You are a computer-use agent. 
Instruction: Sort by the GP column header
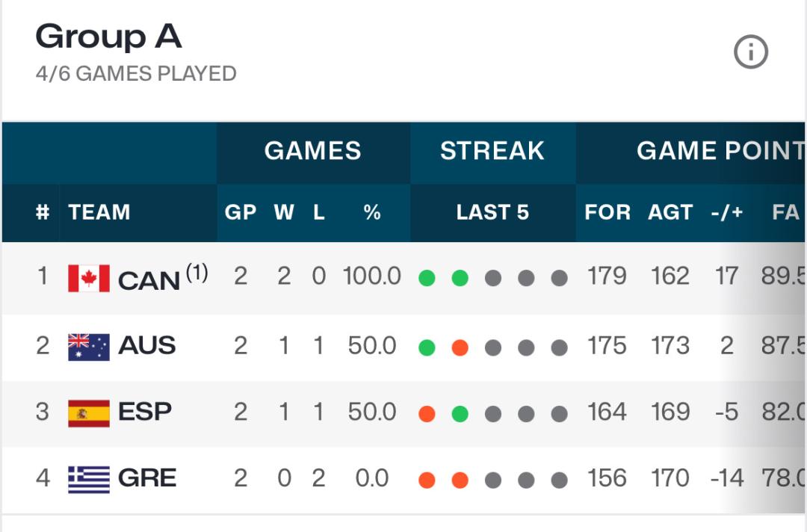241,212
